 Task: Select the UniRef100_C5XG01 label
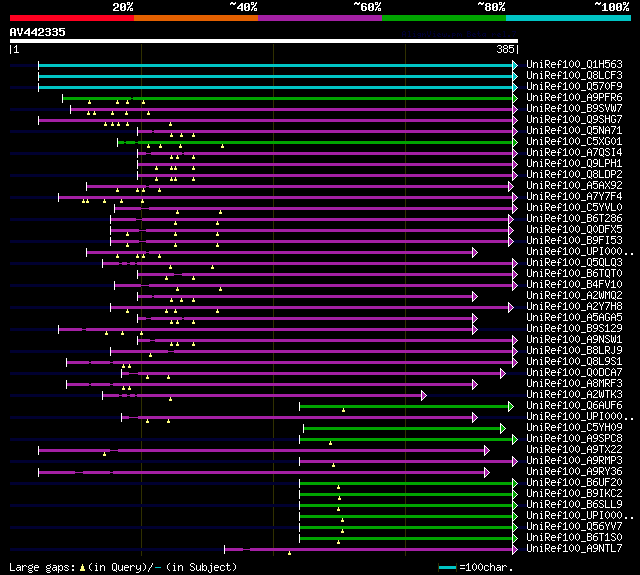[574, 142]
